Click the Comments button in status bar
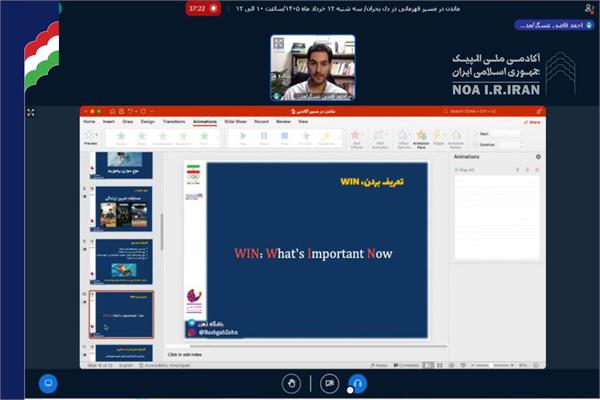 tap(406, 365)
